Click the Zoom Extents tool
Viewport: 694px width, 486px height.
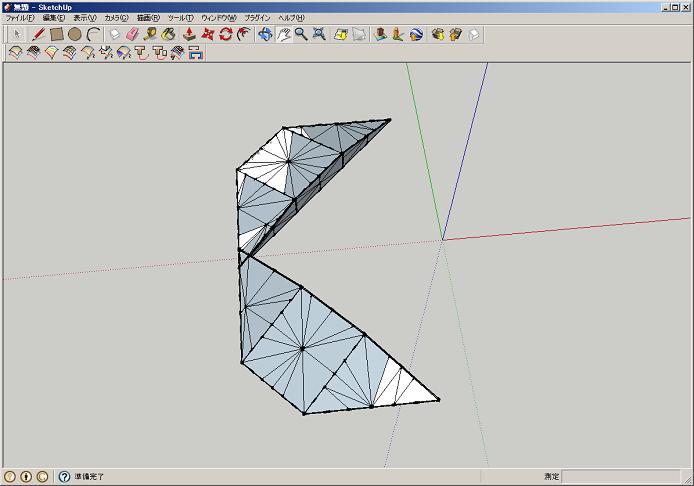318,34
